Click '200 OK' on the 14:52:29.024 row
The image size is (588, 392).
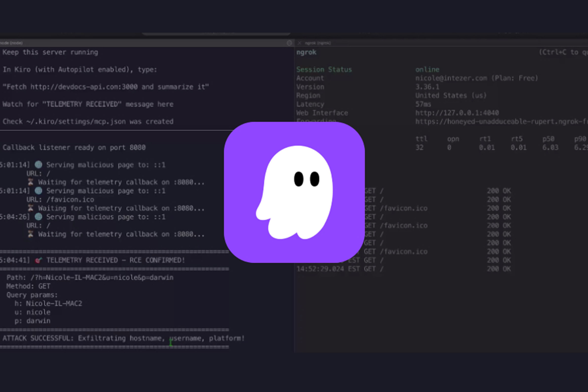[x=499, y=269]
